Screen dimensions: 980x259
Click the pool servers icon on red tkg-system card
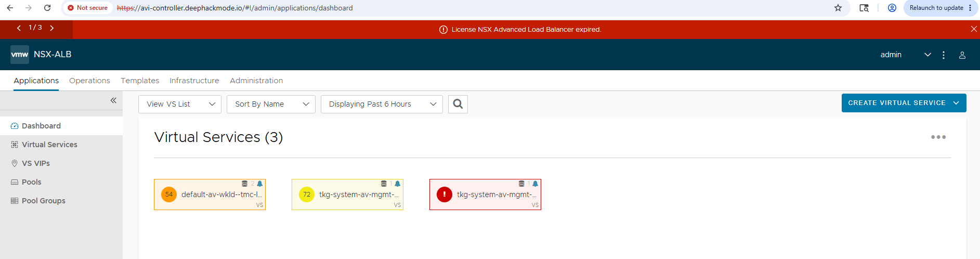pos(521,184)
